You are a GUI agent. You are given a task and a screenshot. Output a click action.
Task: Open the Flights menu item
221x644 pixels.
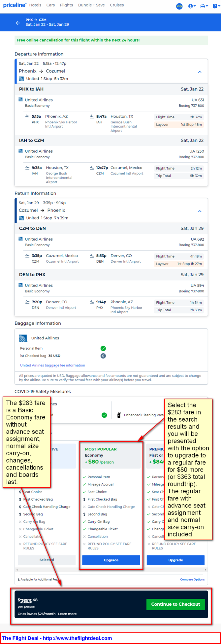click(x=66, y=5)
